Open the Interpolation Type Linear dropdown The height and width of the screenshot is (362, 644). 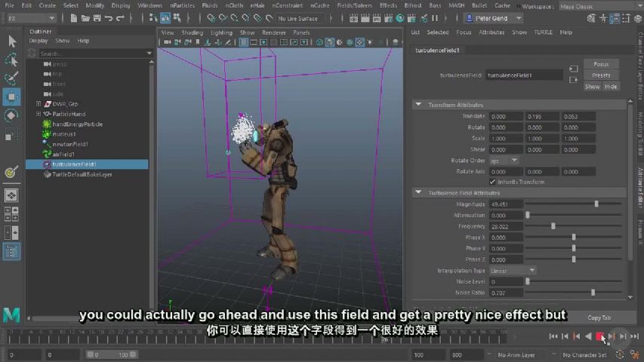(513, 271)
